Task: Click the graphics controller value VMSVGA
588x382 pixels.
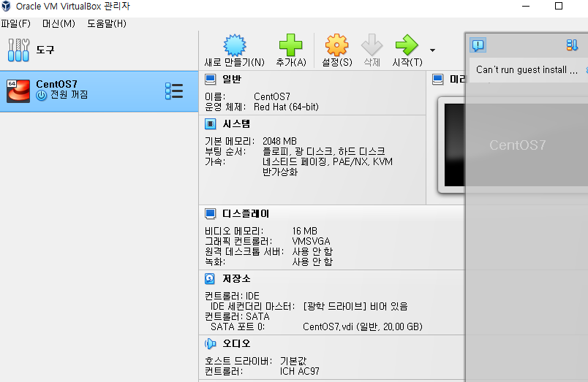Action: 311,241
